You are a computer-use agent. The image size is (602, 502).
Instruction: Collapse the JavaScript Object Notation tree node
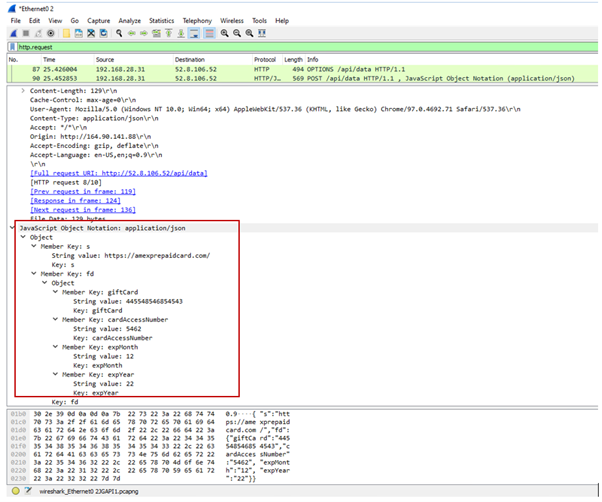pyautogui.click(x=12, y=228)
